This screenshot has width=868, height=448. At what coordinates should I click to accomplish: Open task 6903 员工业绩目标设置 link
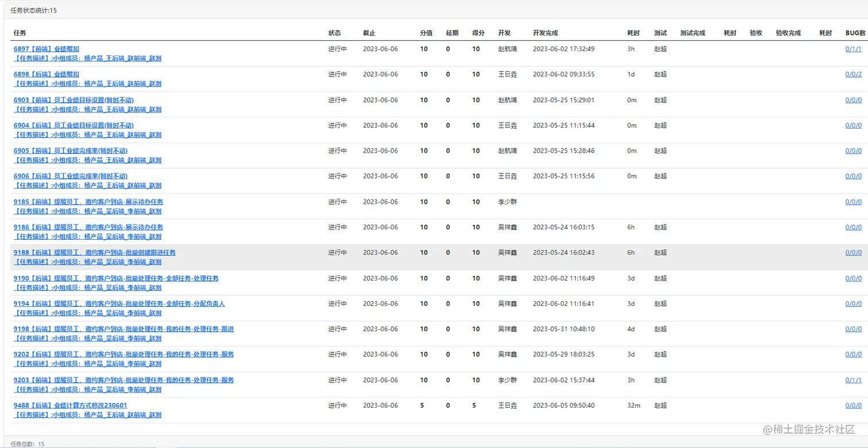click(x=73, y=100)
